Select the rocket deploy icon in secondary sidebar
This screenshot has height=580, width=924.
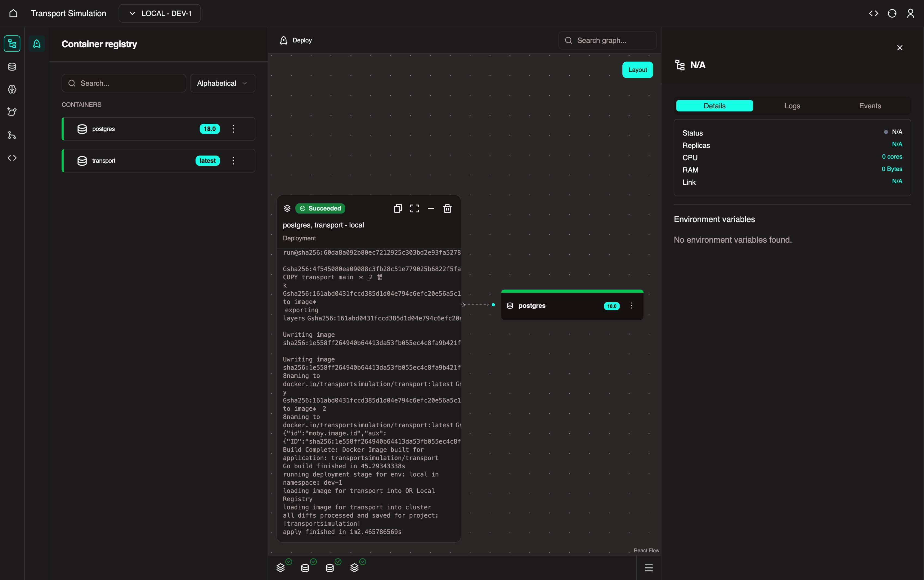click(x=37, y=44)
